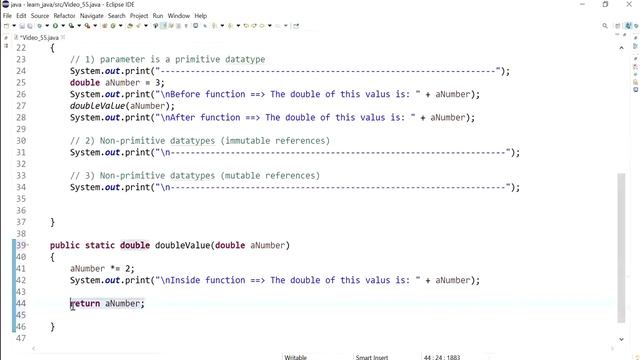Open the Window menu
The height and width of the screenshot is (360, 640).
[179, 16]
